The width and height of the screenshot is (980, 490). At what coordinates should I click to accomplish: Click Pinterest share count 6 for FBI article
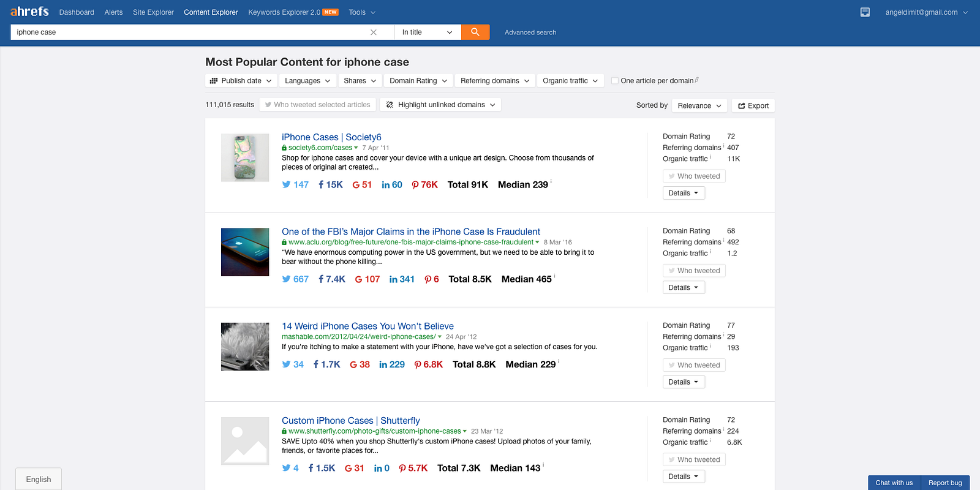[432, 279]
